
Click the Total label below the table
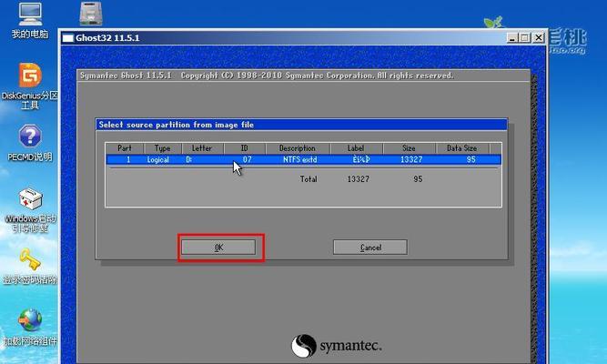[309, 179]
